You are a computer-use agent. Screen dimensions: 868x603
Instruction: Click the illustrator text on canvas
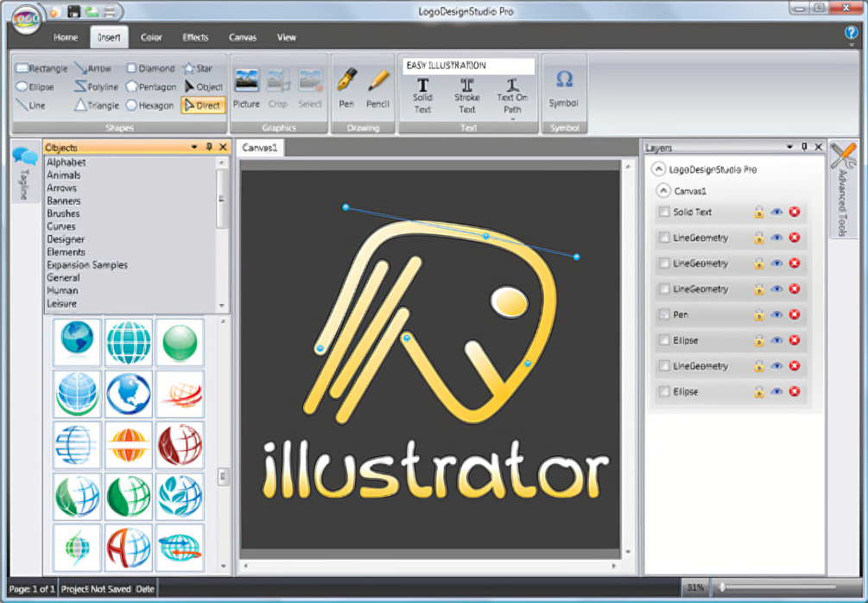[435, 469]
